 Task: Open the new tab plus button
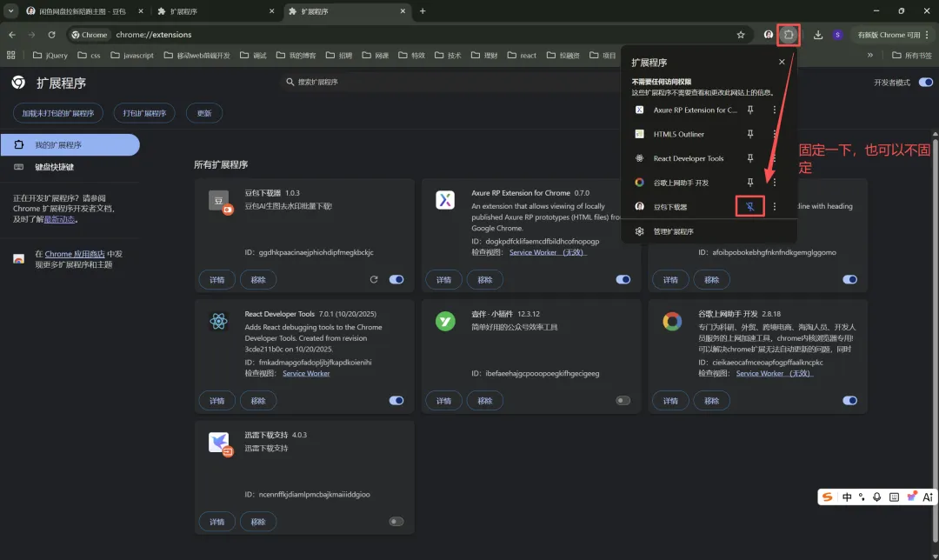tap(423, 10)
